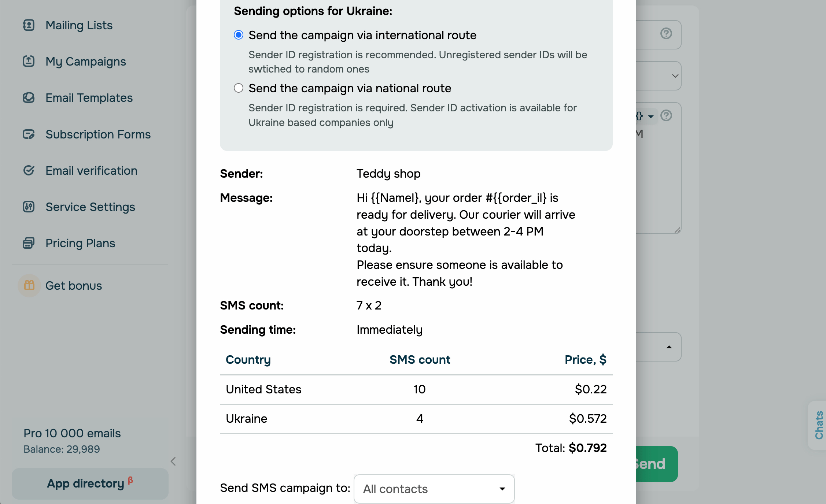Open the All contacts dropdown
This screenshot has width=826, height=504.
pos(434,489)
